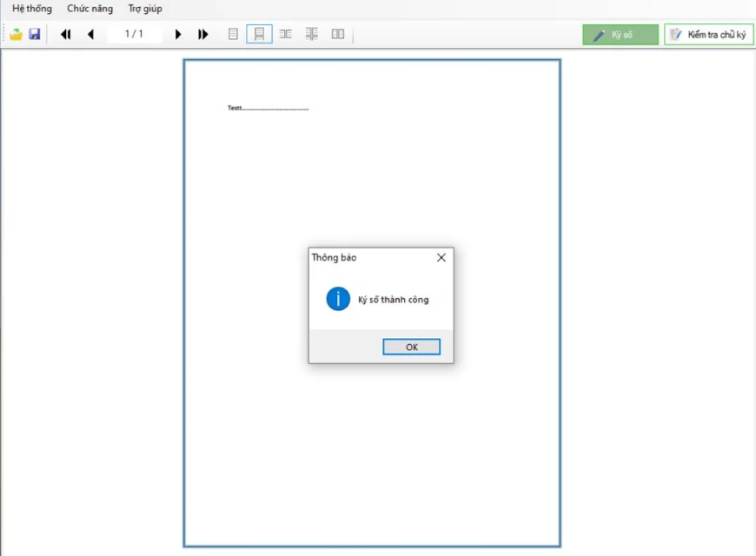Confirm the Thông báo dialog with OK

[x=411, y=347]
